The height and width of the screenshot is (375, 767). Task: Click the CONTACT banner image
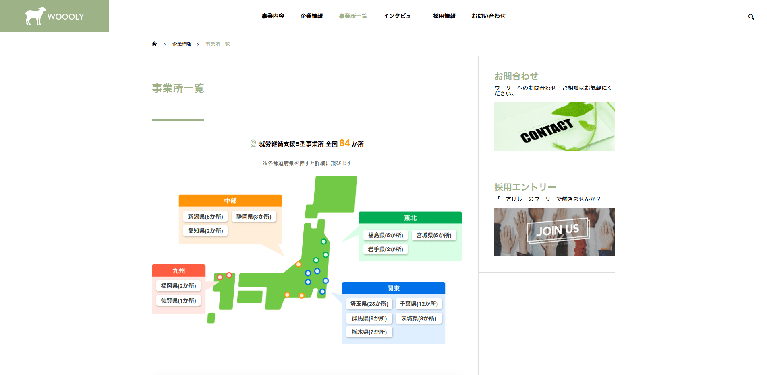pos(554,126)
